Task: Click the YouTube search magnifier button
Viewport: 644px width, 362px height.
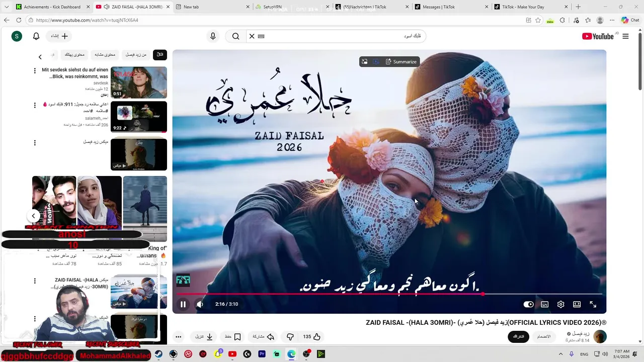Action: point(235,36)
